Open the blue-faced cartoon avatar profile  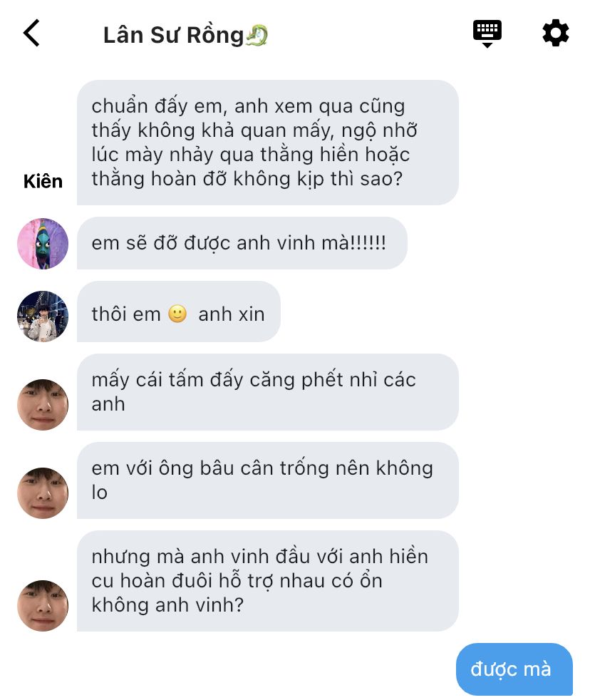click(43, 243)
